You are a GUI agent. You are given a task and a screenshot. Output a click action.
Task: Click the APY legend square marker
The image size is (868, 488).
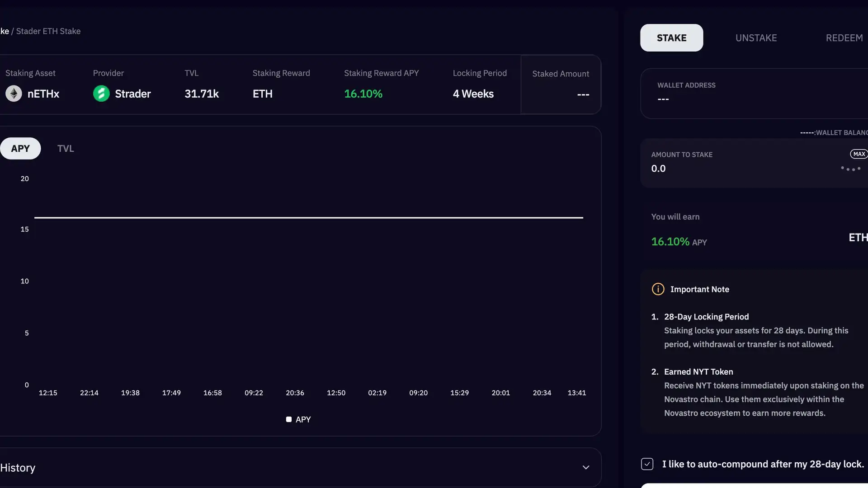point(289,419)
